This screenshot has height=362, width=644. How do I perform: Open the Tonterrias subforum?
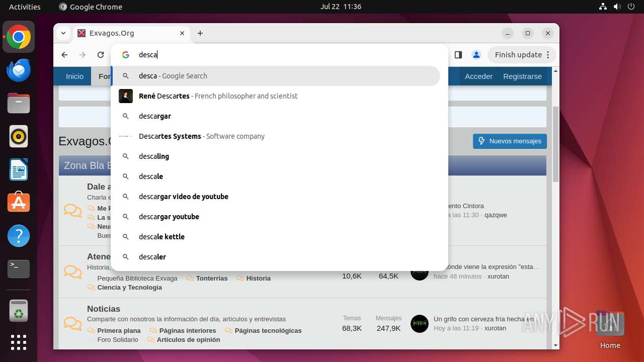pyautogui.click(x=212, y=278)
